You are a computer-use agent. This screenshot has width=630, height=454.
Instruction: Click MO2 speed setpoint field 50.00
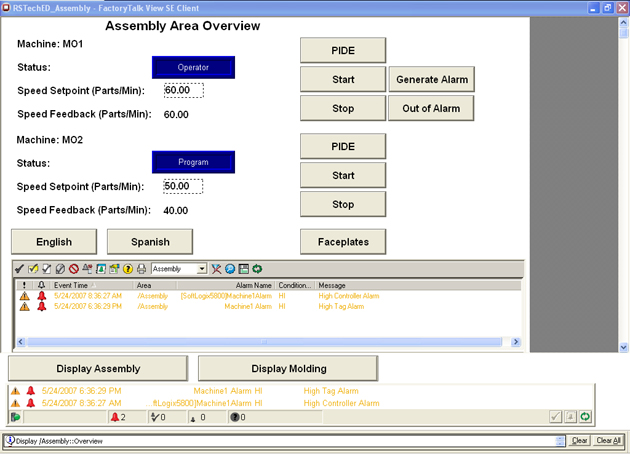click(183, 186)
